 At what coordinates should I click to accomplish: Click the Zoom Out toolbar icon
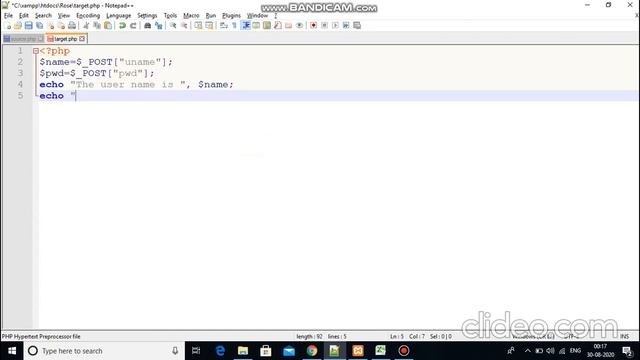click(184, 26)
